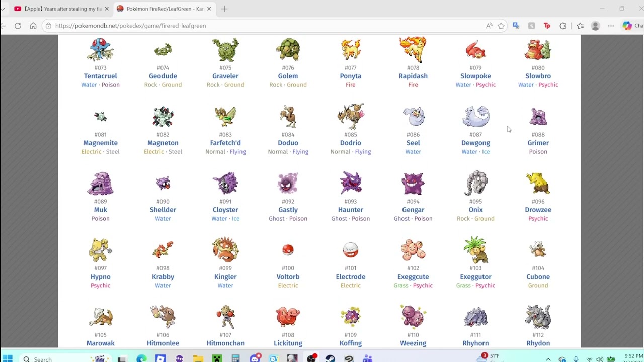This screenshot has height=362, width=644.
Task: Launch Minecraft from the taskbar
Action: click(x=217, y=358)
